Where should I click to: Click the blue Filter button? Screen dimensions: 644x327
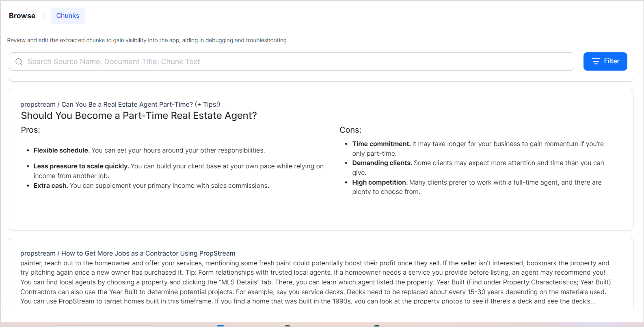tap(605, 61)
